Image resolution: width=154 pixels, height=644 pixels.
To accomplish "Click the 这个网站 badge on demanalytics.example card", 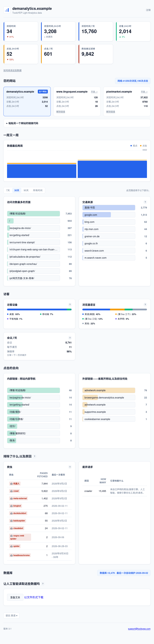I will (43, 92).
